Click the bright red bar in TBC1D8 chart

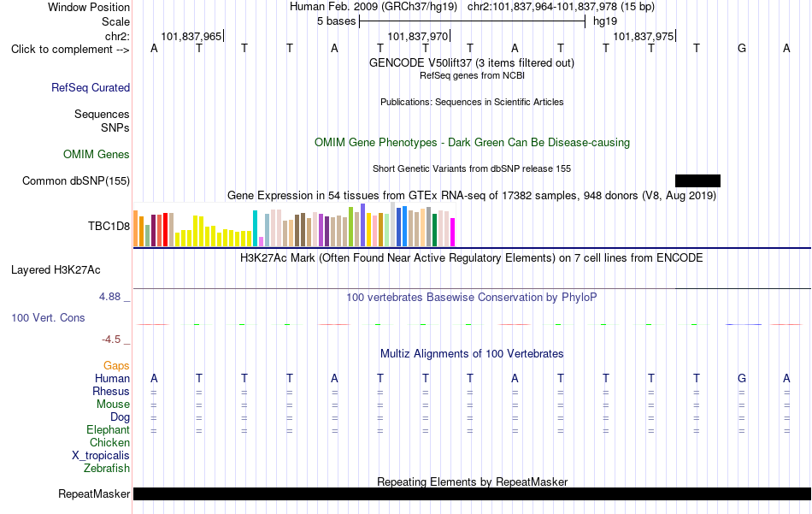[165, 229]
